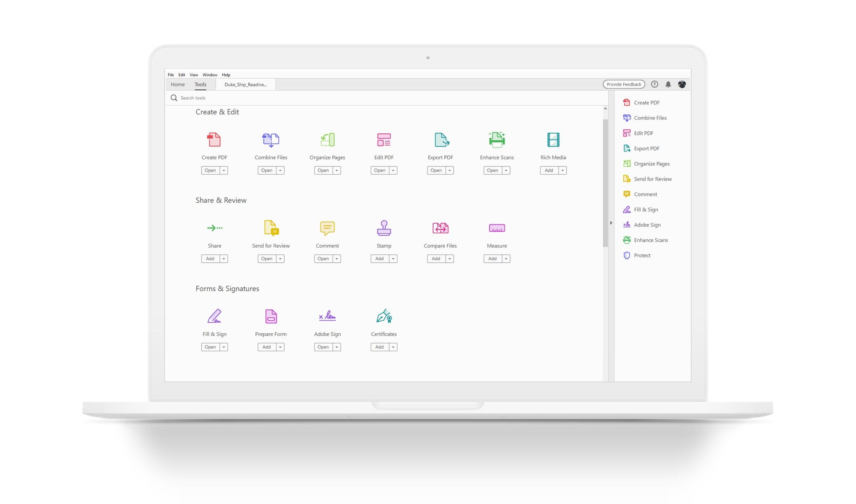This screenshot has height=504, width=856.
Task: Collapse the right-side panel expander
Action: coord(612,222)
